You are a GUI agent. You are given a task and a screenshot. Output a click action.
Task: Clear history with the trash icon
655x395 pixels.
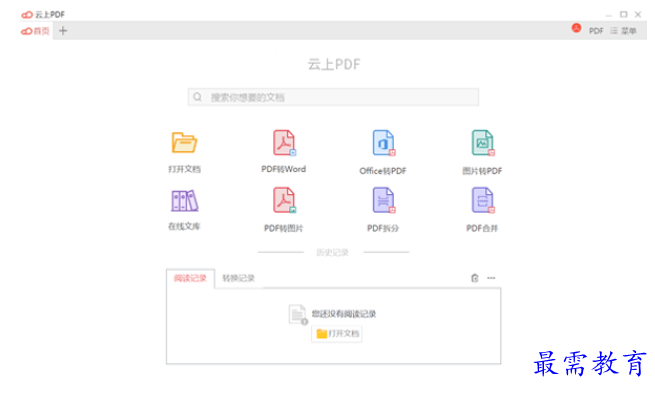tap(475, 278)
